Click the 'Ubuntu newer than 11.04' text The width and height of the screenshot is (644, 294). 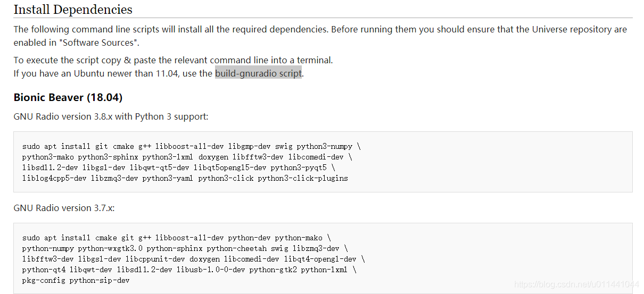click(122, 73)
